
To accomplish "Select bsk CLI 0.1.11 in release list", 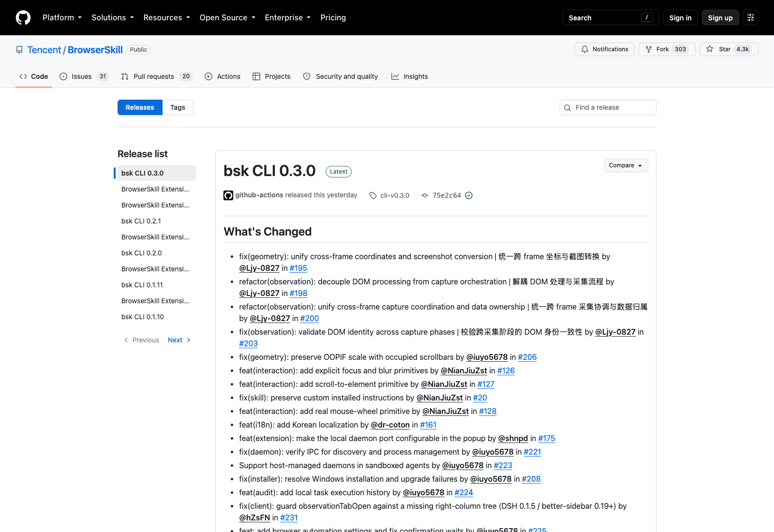I will point(157,285).
